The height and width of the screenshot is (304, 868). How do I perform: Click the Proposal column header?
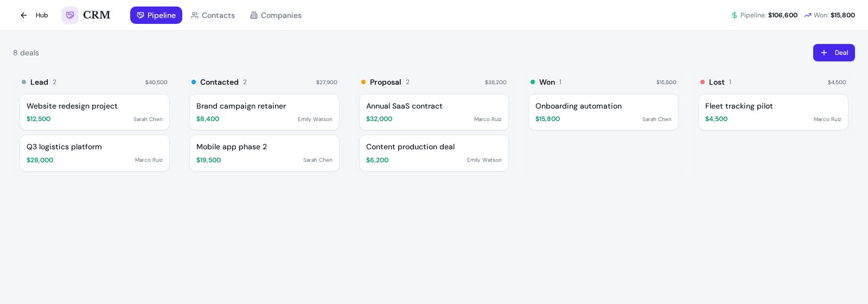pyautogui.click(x=385, y=82)
